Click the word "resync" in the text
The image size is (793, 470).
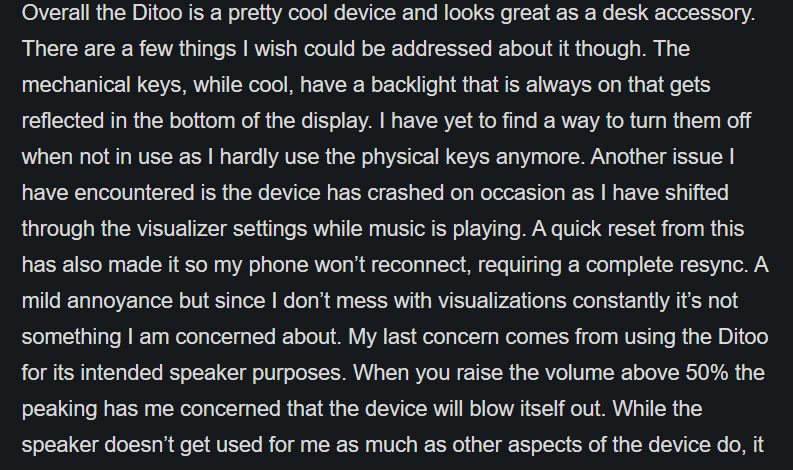click(717, 266)
